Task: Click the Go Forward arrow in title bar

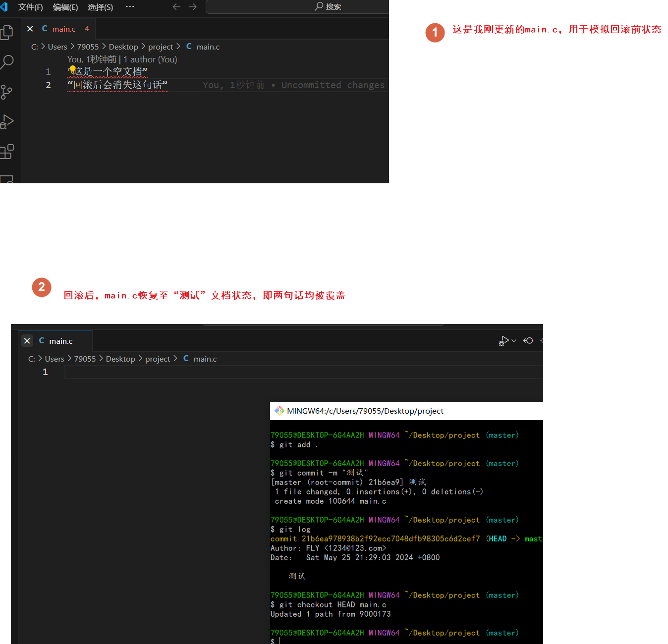Action: coord(193,7)
